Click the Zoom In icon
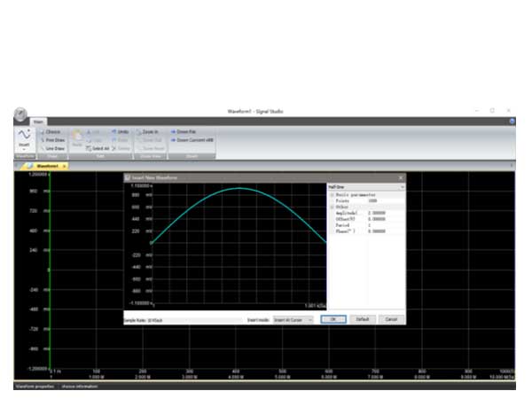 148,131
